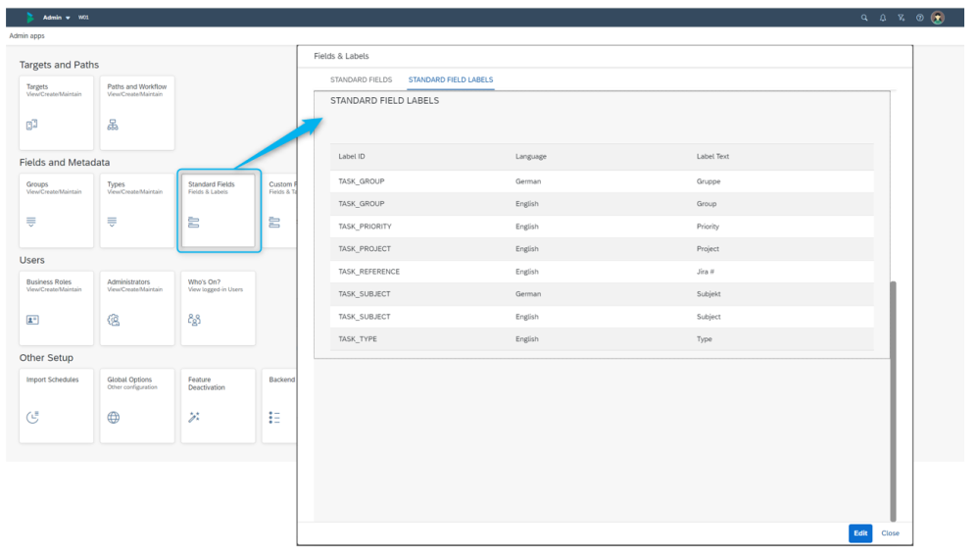Click the Subjekt label text cell

click(709, 294)
